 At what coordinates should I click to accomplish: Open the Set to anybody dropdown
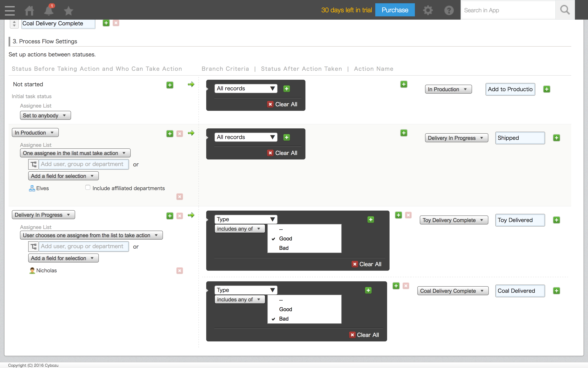point(46,115)
